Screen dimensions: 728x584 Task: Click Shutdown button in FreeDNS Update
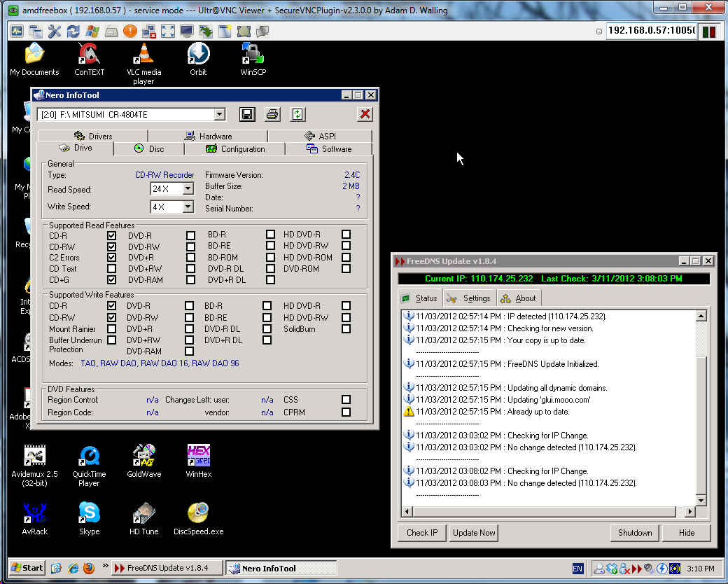(x=635, y=532)
